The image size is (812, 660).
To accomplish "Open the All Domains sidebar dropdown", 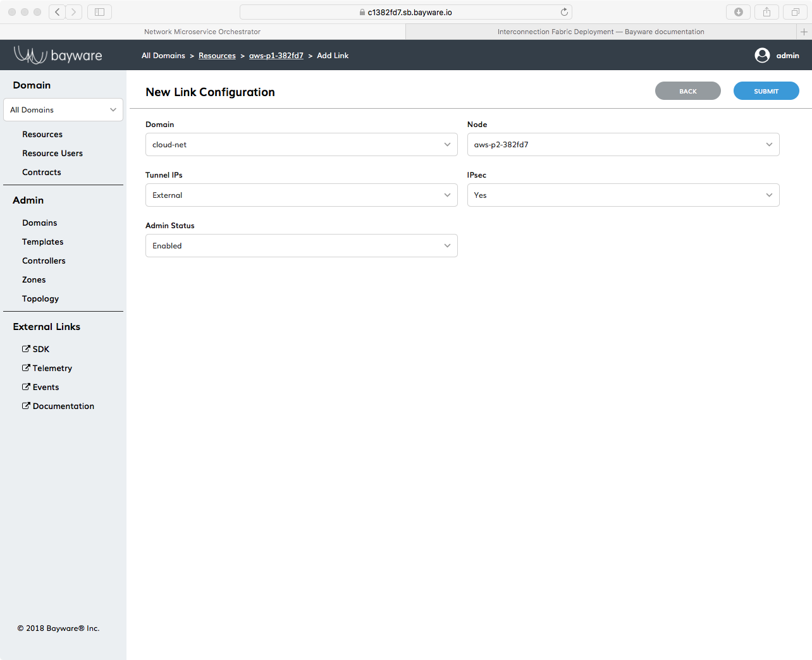I will [x=63, y=110].
